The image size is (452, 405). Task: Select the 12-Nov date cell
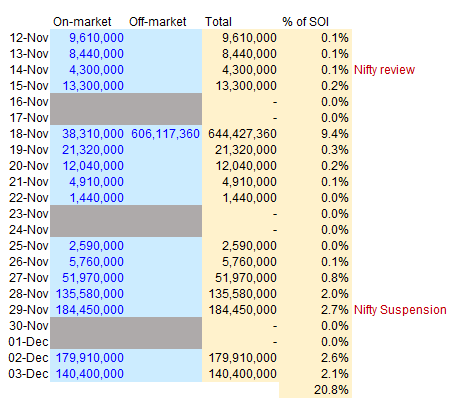(x=29, y=38)
